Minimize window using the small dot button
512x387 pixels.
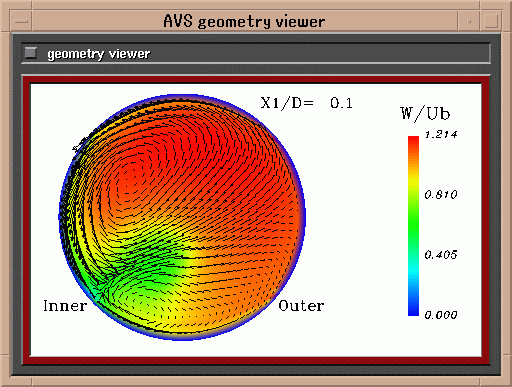pos(469,21)
